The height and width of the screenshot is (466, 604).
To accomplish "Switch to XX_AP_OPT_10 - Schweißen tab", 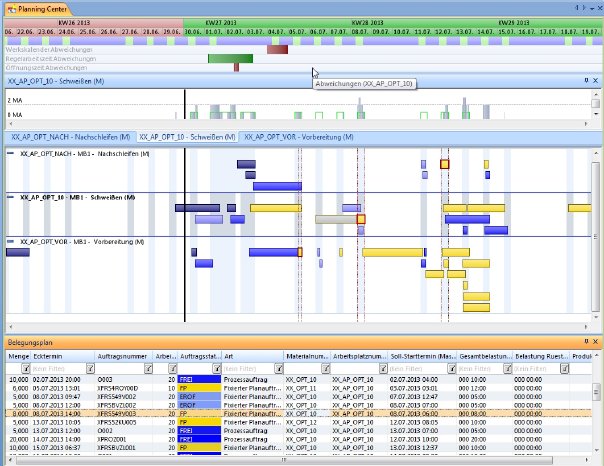I will 187,137.
